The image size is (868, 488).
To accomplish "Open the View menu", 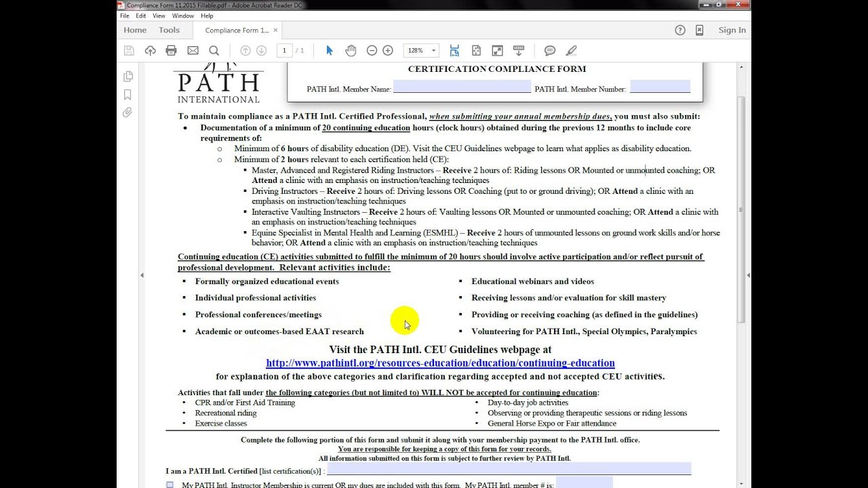I will pyautogui.click(x=159, y=16).
